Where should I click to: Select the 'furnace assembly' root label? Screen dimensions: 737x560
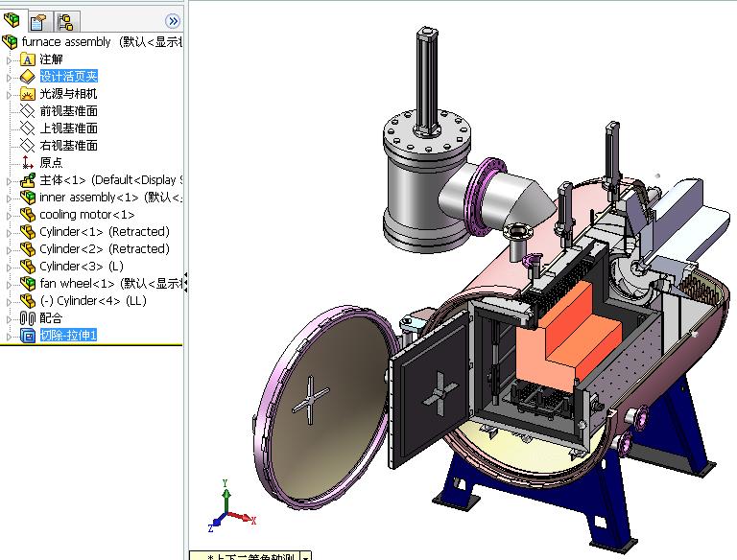pyautogui.click(x=66, y=42)
